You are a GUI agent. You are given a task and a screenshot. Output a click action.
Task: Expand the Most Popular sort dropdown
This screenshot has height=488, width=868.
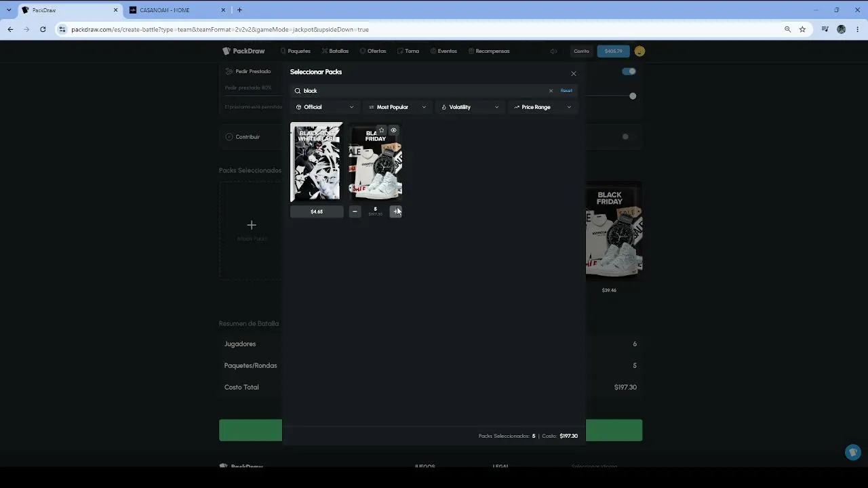397,107
